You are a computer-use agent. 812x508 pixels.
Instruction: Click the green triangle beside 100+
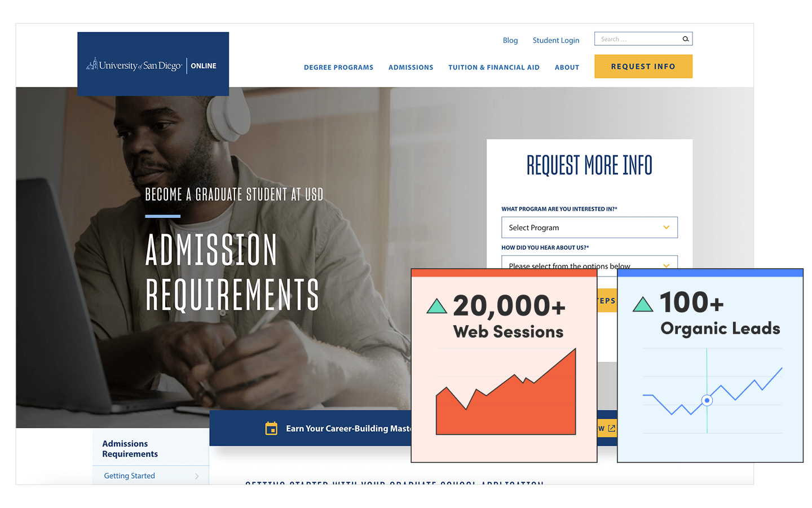click(643, 304)
